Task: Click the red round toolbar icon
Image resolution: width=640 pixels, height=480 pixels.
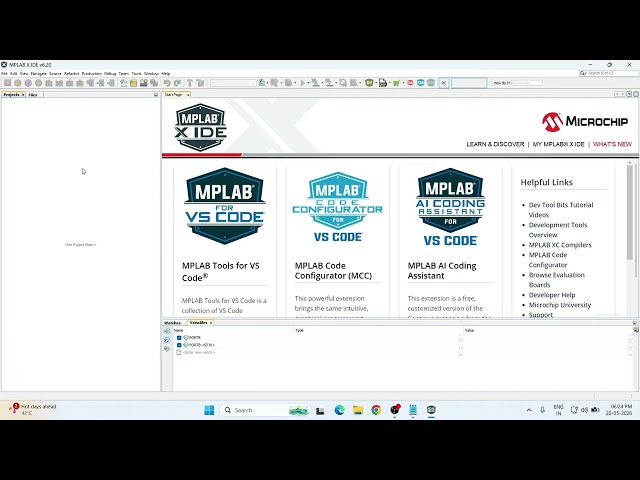Action: coord(410,83)
